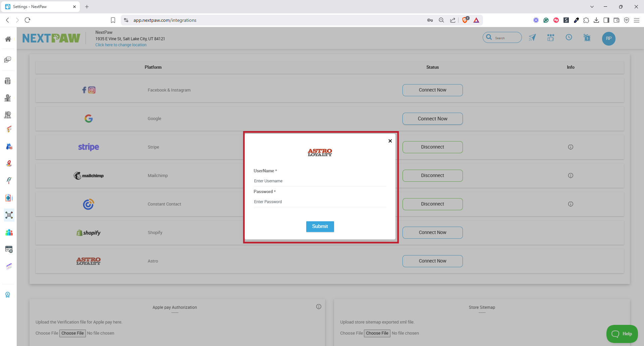
Task: Click the Brave Shields lion icon
Action: tap(465, 20)
